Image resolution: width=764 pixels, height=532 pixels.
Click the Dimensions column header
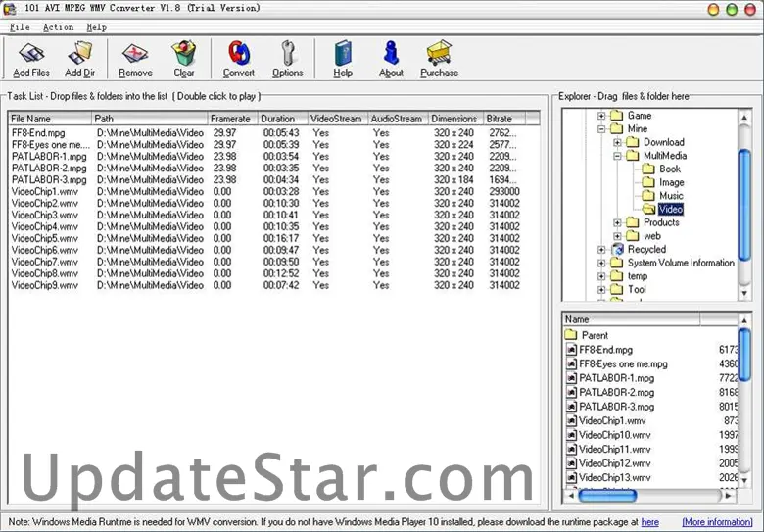coord(456,119)
